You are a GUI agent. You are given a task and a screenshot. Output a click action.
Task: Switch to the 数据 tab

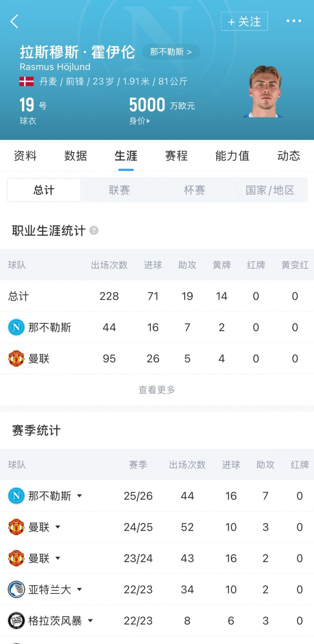pyautogui.click(x=75, y=156)
